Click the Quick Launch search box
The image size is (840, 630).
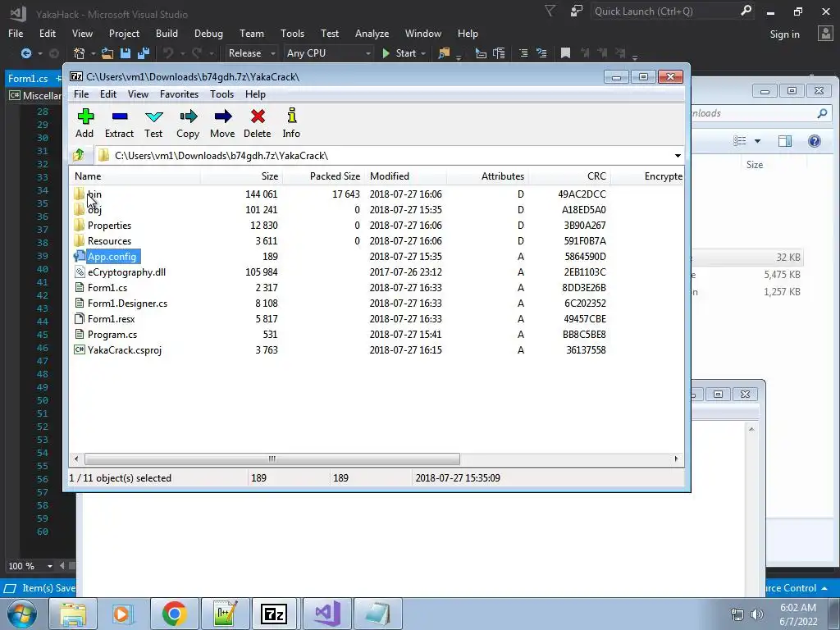pos(672,11)
